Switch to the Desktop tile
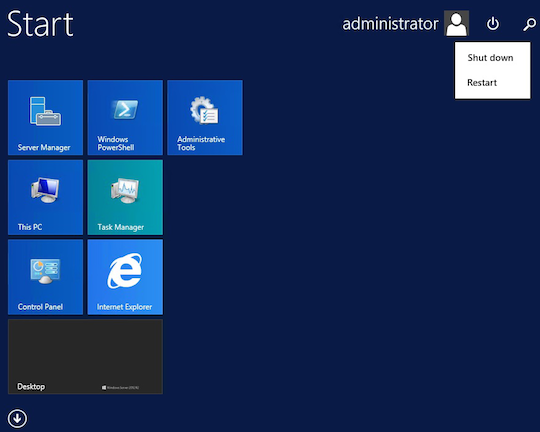The height and width of the screenshot is (432, 540). coord(85,357)
